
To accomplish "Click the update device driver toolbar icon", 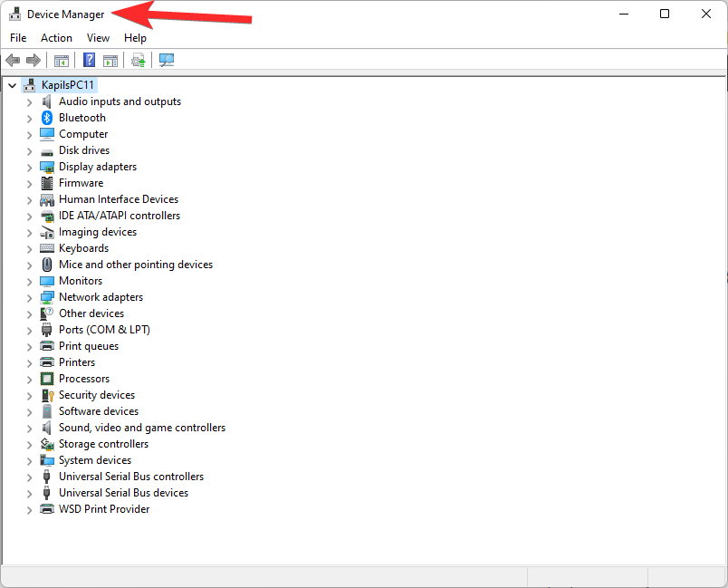I will [138, 60].
